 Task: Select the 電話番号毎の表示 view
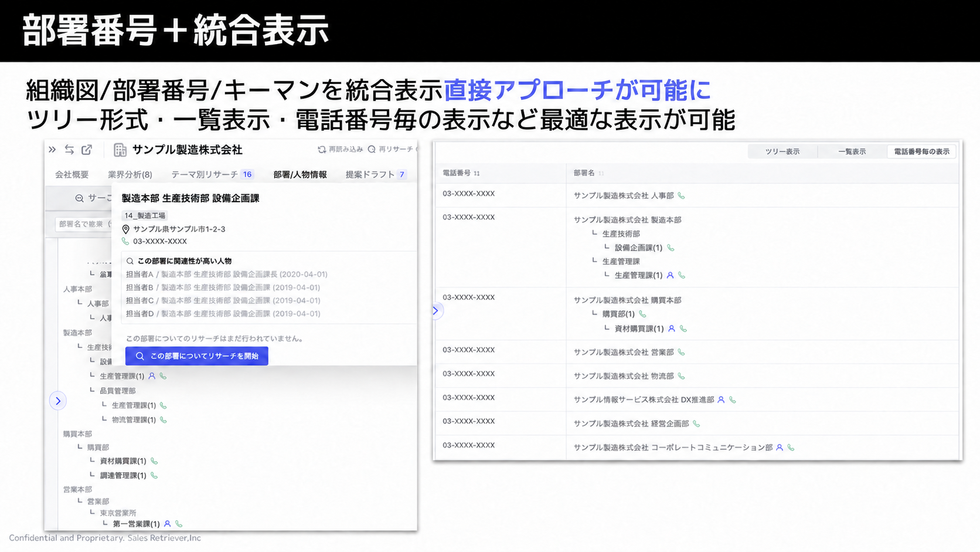(x=921, y=151)
